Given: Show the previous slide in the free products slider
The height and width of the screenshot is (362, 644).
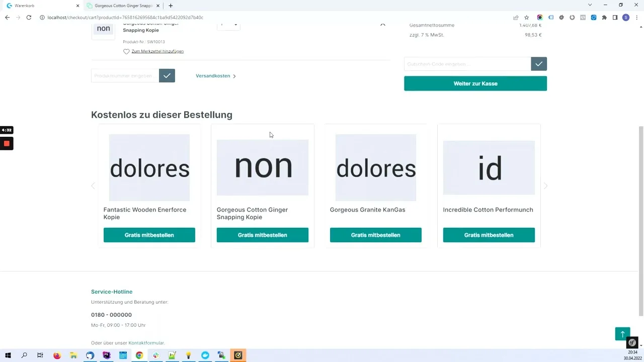Looking at the screenshot, I should point(93,186).
